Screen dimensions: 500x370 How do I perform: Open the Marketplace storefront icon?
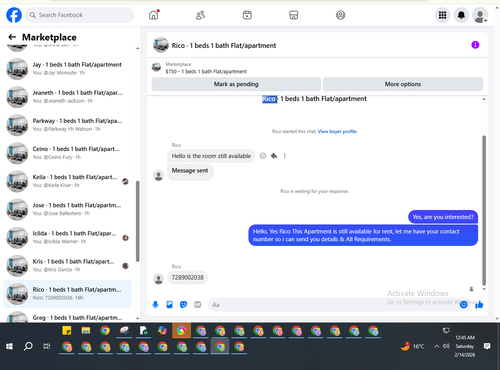294,15
